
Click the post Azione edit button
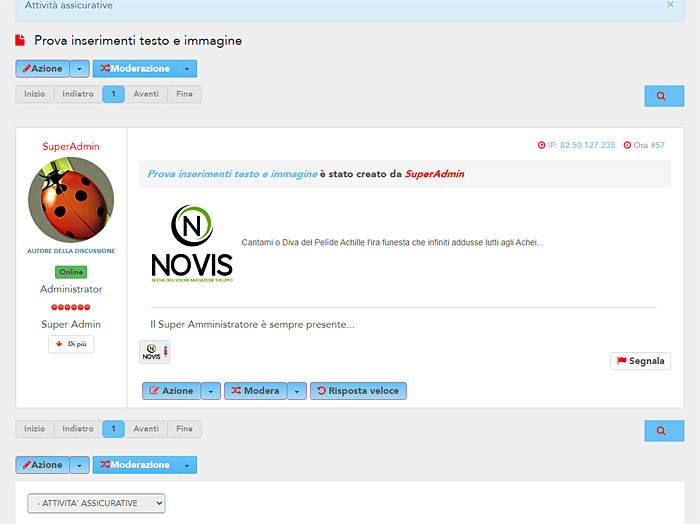click(171, 391)
